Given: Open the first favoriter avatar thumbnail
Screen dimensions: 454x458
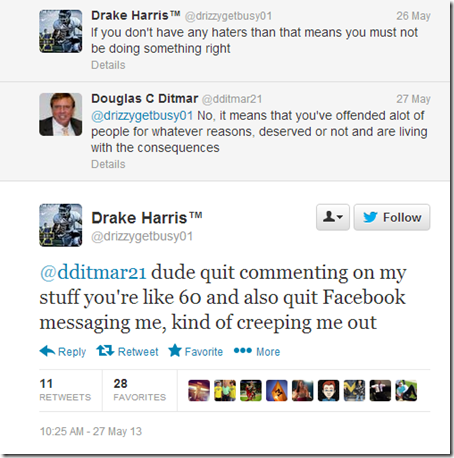Looking at the screenshot, I should point(199,390).
